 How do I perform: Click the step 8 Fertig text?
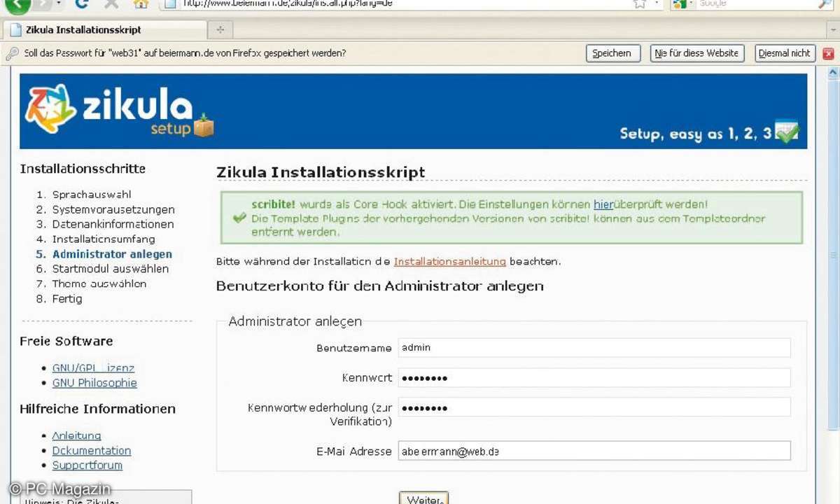click(67, 299)
